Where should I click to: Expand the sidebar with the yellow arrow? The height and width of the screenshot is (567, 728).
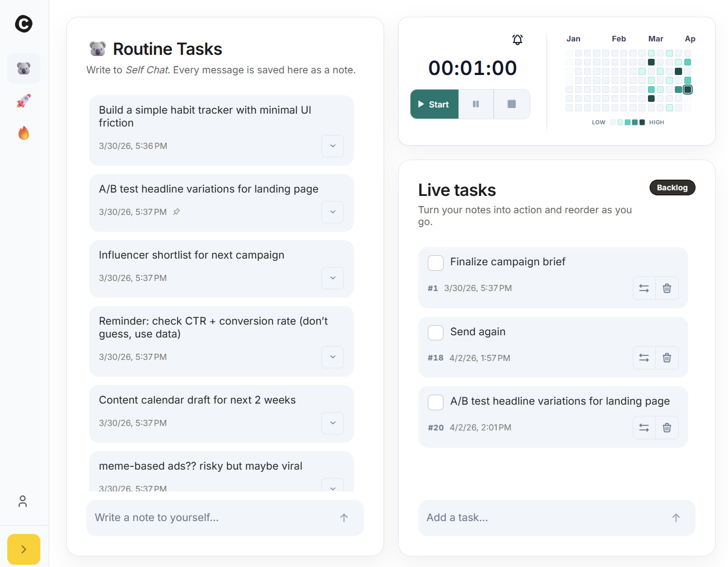[x=24, y=549]
